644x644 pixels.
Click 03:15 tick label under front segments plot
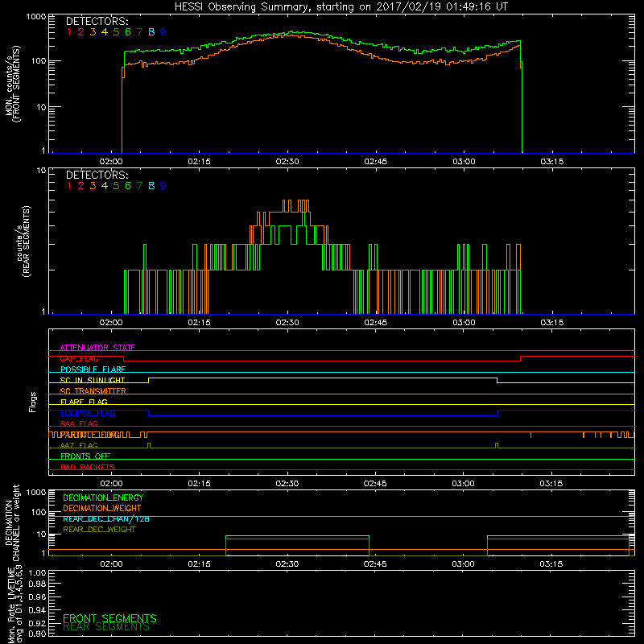552,162
